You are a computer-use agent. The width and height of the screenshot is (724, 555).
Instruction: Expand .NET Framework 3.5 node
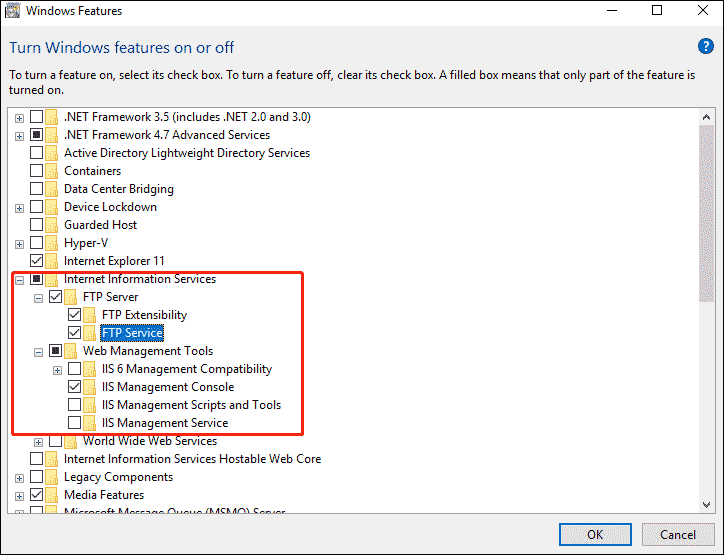[x=19, y=118]
